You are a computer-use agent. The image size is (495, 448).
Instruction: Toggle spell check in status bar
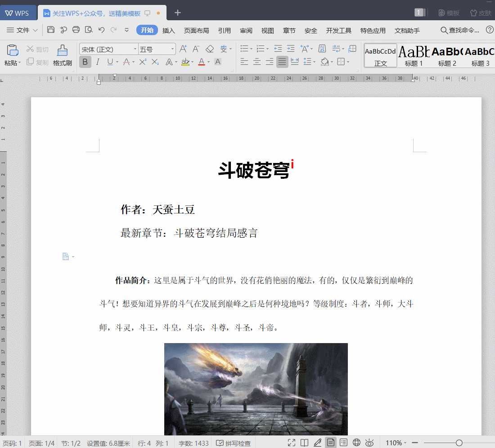[233, 443]
